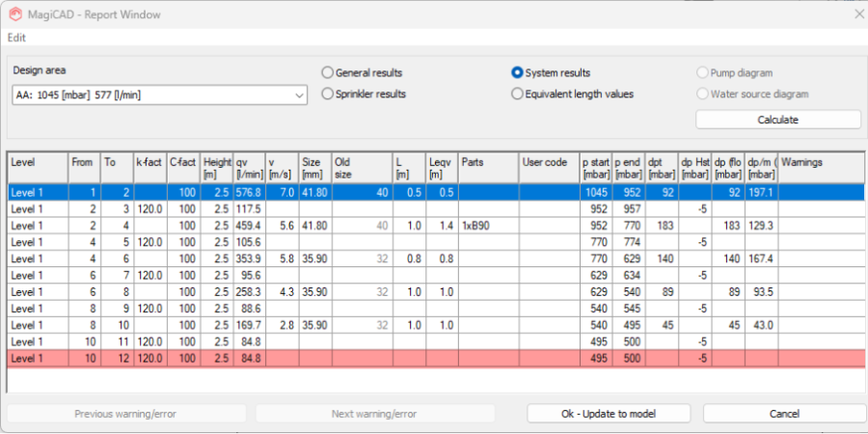Viewport: 868px width, 434px height.
Task: Click the MagiCAD logo icon in title bar
Action: pos(14,14)
